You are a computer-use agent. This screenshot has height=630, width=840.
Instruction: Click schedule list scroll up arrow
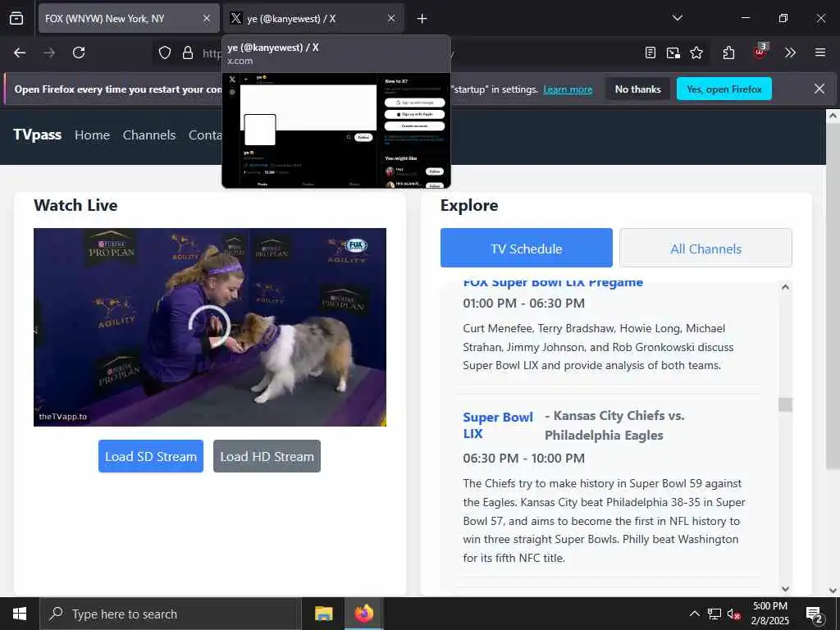tap(785, 287)
